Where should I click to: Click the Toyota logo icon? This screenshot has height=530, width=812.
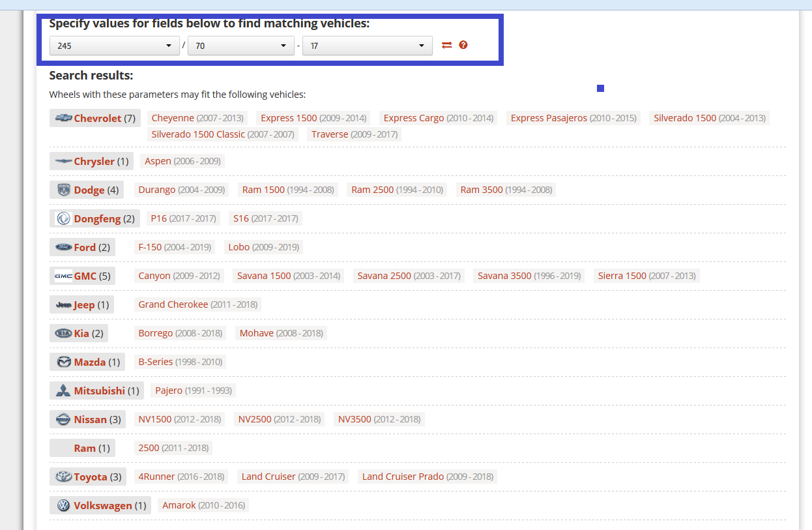click(63, 477)
